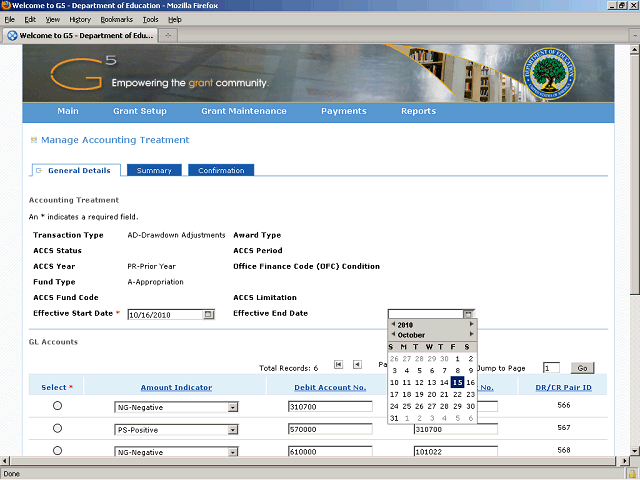Open the File menu

[x=9, y=20]
